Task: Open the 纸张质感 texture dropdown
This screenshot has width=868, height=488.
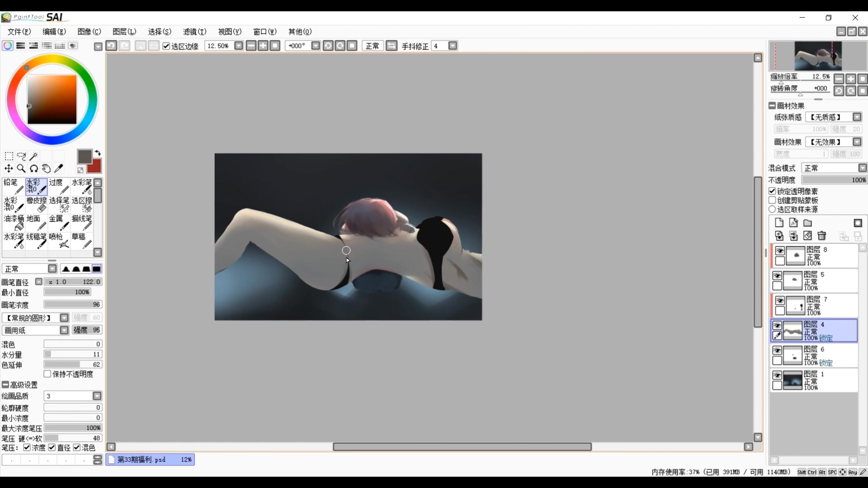Action: pyautogui.click(x=857, y=117)
